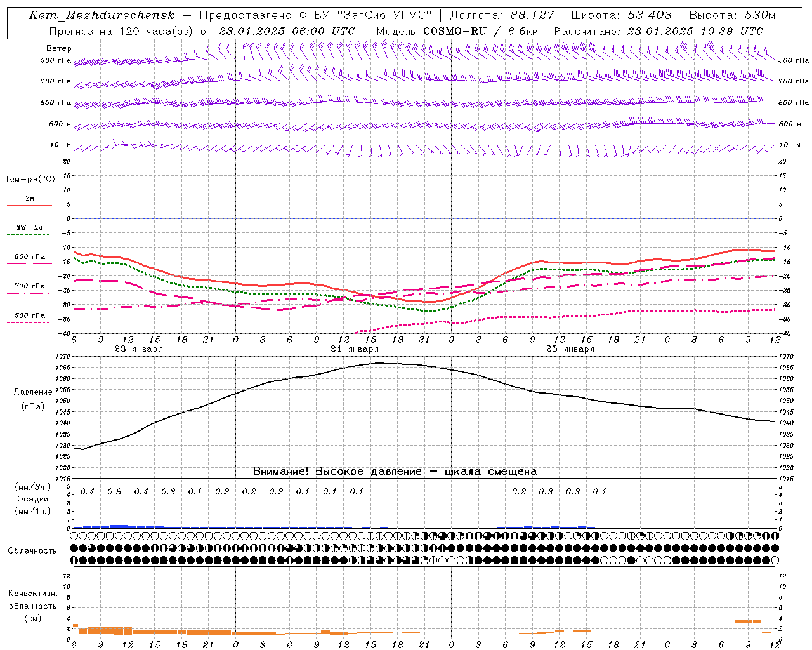Click line sample under temperature "500 гПа" legend
The height and width of the screenshot is (650, 812).
coord(29,322)
